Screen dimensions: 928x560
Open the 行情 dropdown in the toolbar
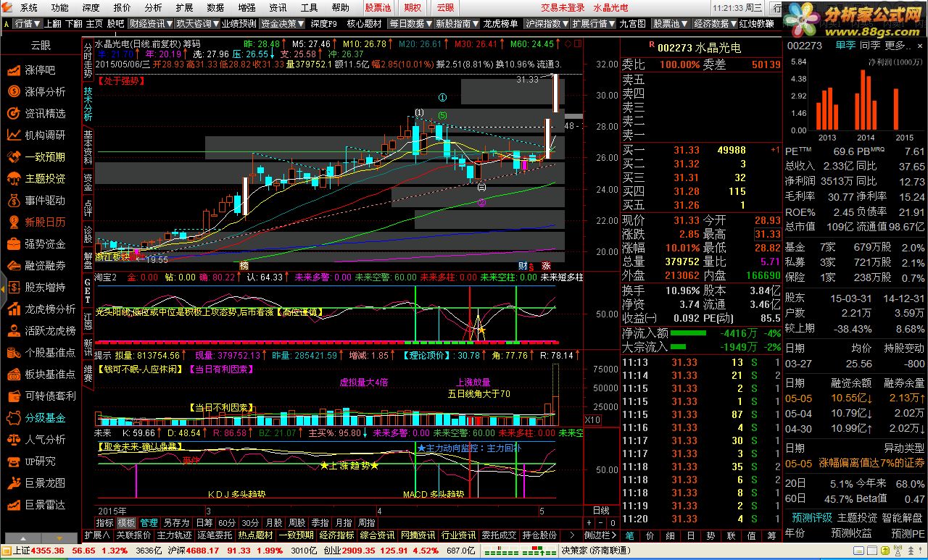28,23
